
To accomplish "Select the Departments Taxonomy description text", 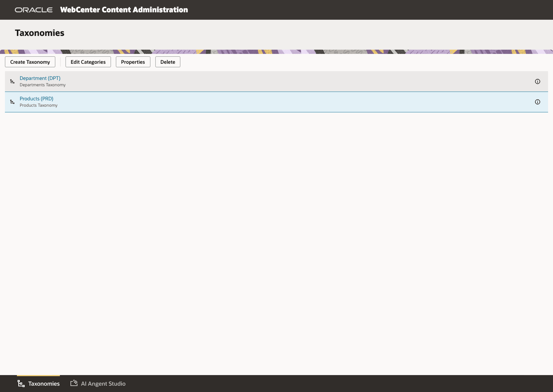I will pos(43,85).
